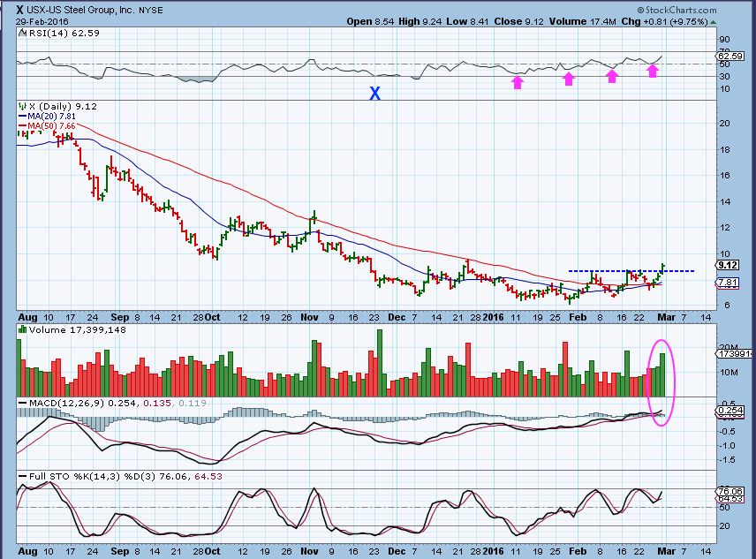Click the Chg +0.81 (+9.75%) value
Image resolution: width=756 pixels, height=559 pixels.
pos(664,22)
